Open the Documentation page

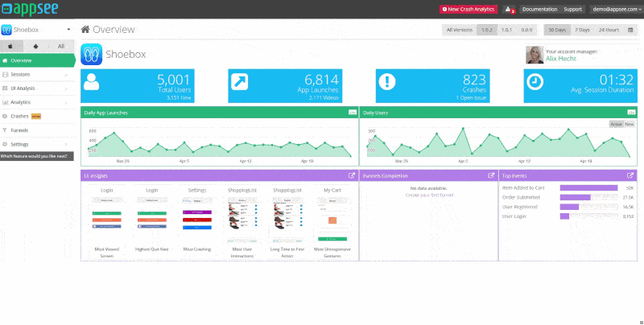pos(539,9)
